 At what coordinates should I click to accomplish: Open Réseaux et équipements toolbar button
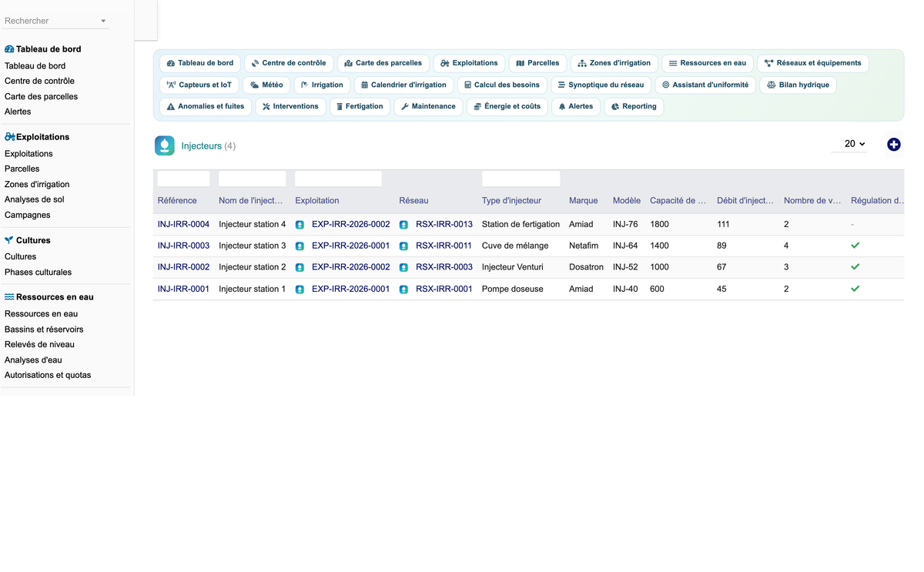(x=813, y=63)
